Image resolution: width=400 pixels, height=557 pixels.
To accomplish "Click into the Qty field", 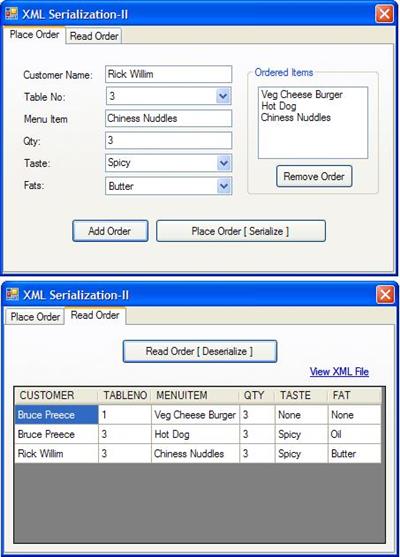I will [168, 140].
